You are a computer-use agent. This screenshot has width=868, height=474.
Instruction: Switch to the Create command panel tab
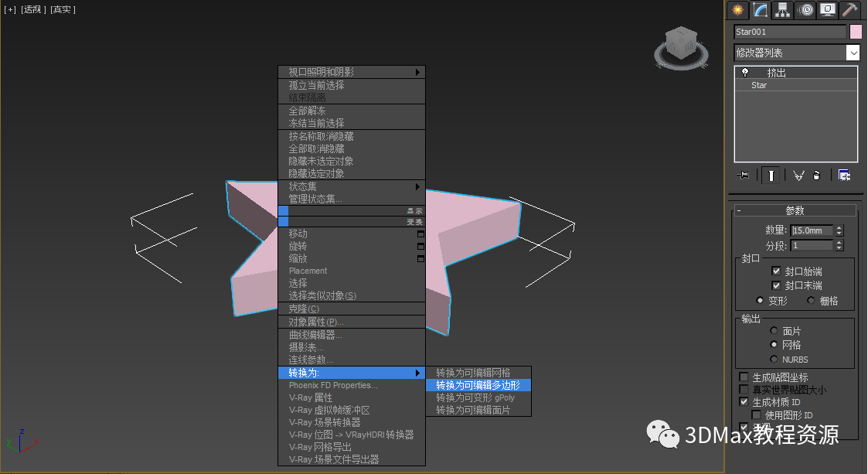click(x=737, y=9)
